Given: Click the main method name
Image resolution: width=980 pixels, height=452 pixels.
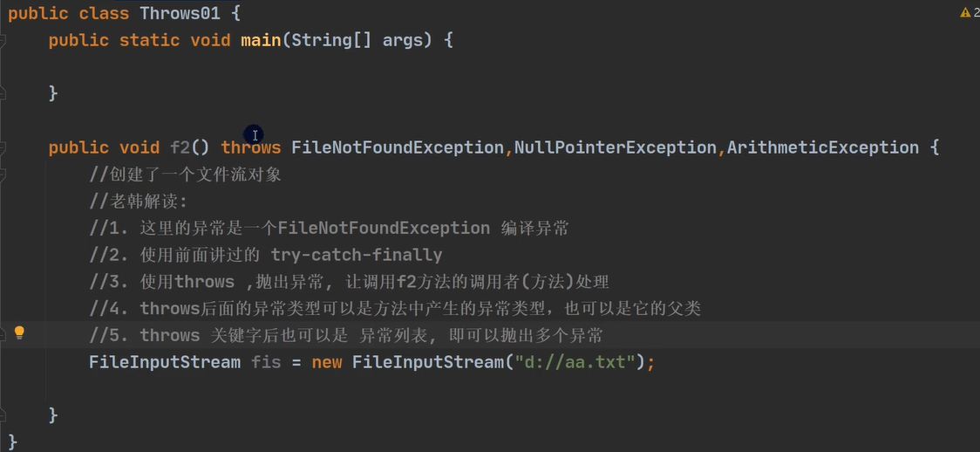Looking at the screenshot, I should 262,40.
